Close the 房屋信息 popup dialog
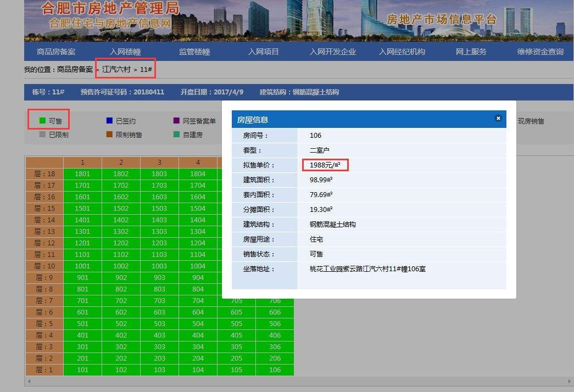This screenshot has height=392, width=574. [x=498, y=118]
